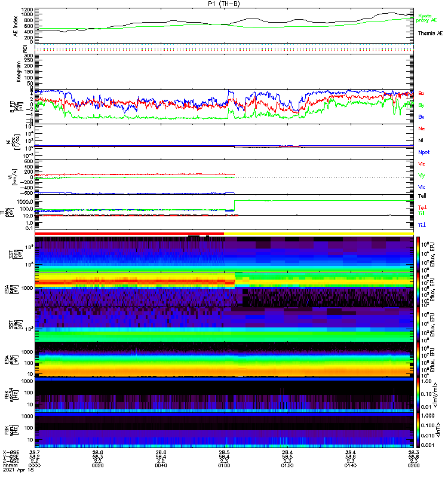
Task: Select the <|nT|> colorbar unit label
Action: [x=437, y=430]
